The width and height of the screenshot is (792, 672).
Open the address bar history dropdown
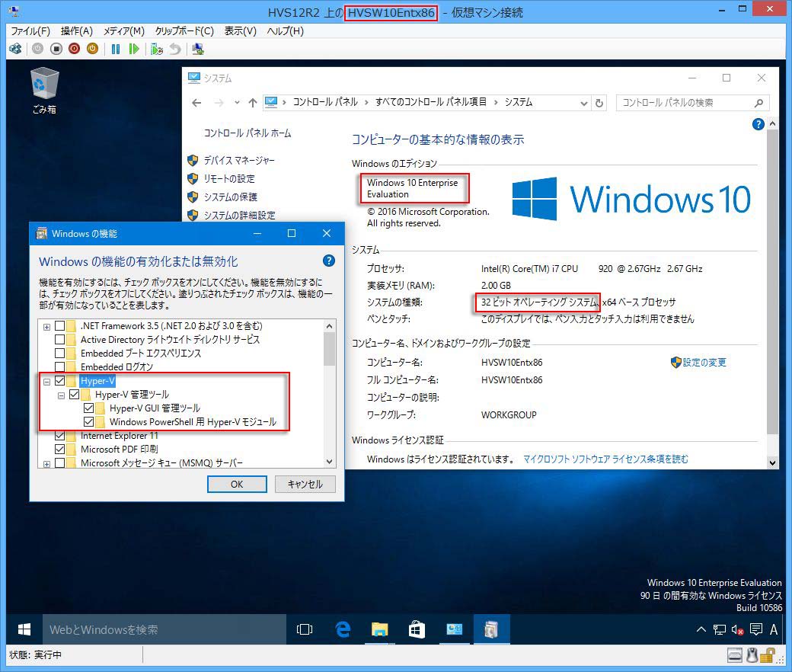click(583, 103)
